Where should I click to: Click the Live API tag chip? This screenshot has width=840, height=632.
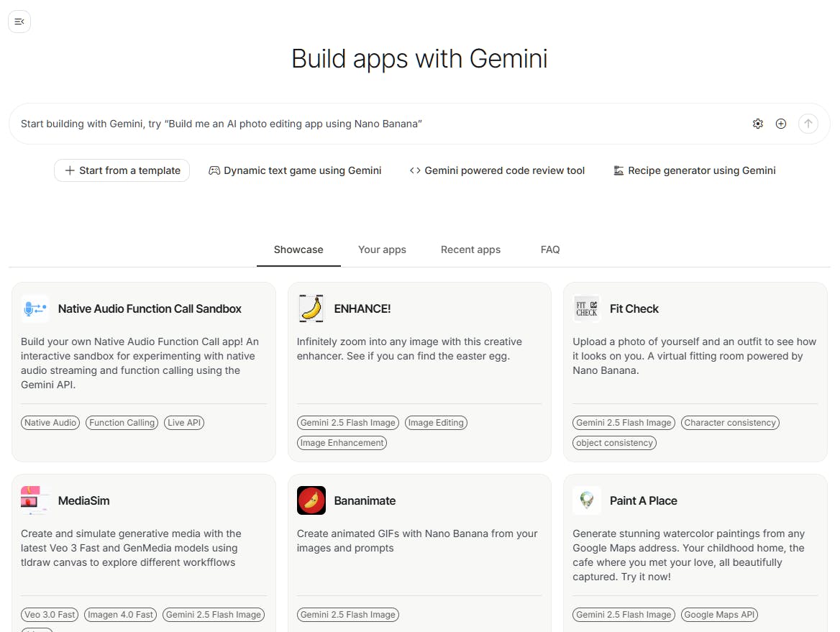184,423
